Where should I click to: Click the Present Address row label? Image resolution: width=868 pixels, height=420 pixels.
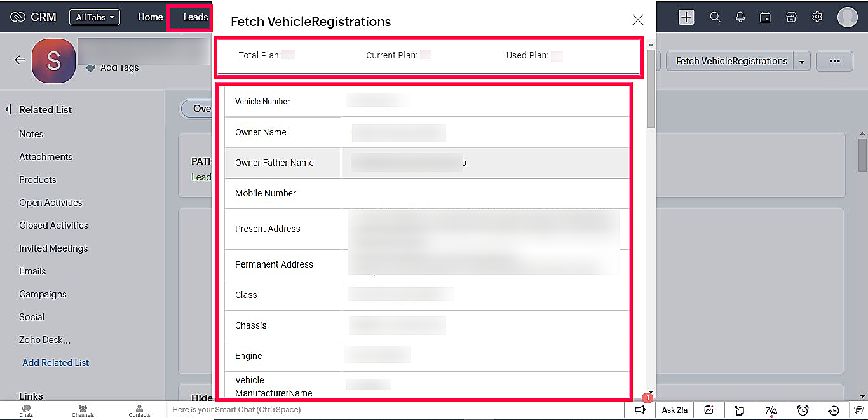coord(268,229)
